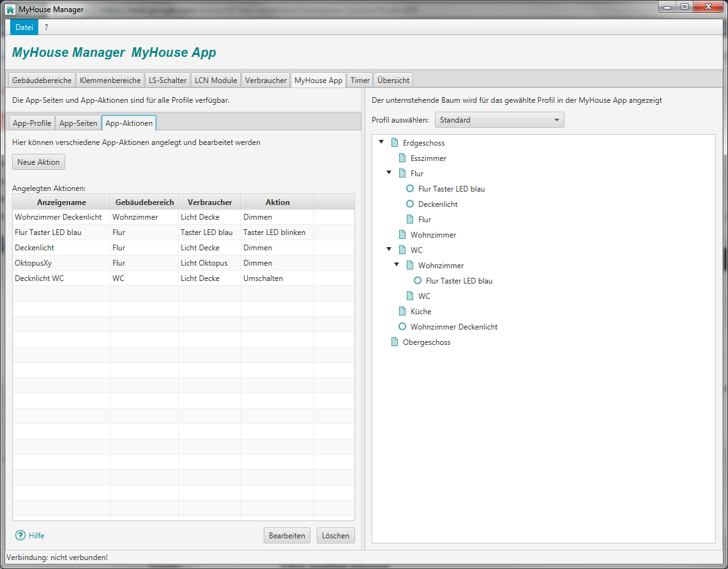Collapse the Flur tree node arrow

click(389, 173)
